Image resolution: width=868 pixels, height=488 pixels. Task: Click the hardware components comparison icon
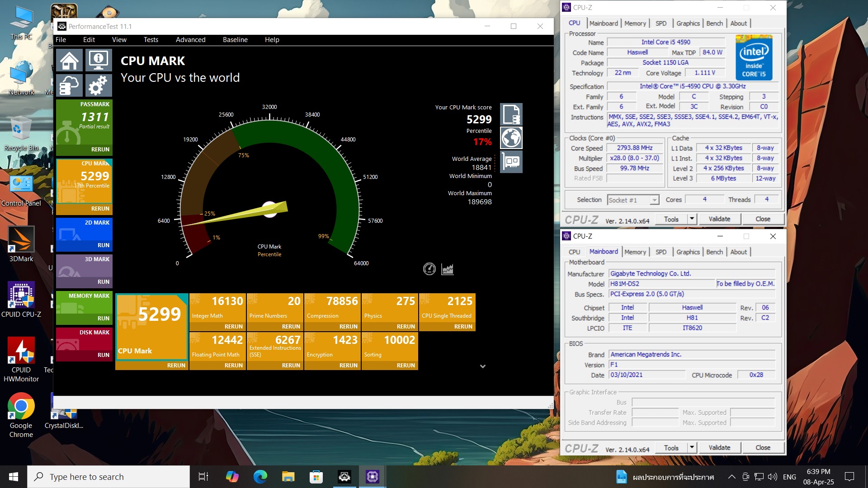pos(511,162)
